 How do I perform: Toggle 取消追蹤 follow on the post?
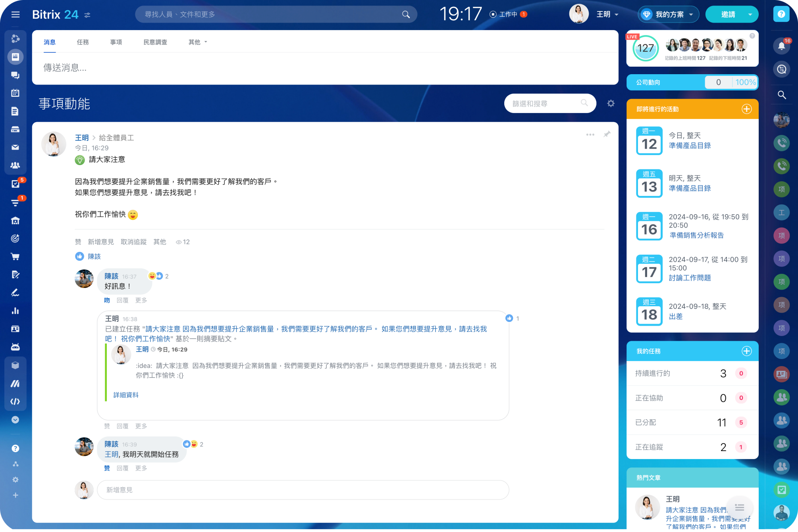[133, 242]
